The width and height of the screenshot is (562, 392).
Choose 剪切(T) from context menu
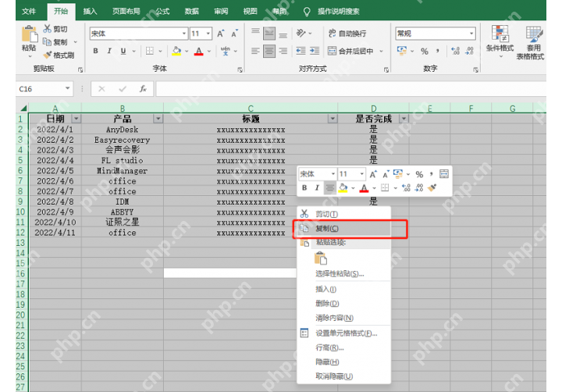[343, 214]
